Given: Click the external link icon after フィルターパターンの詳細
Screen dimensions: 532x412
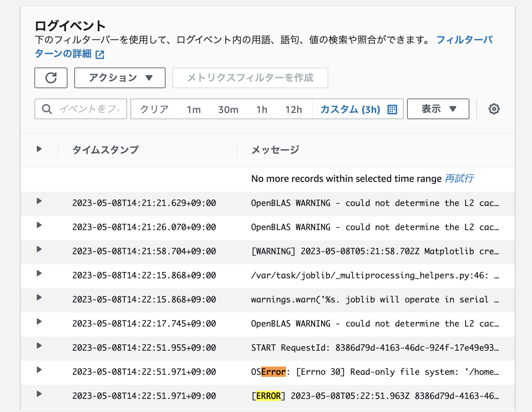Looking at the screenshot, I should coord(99,54).
